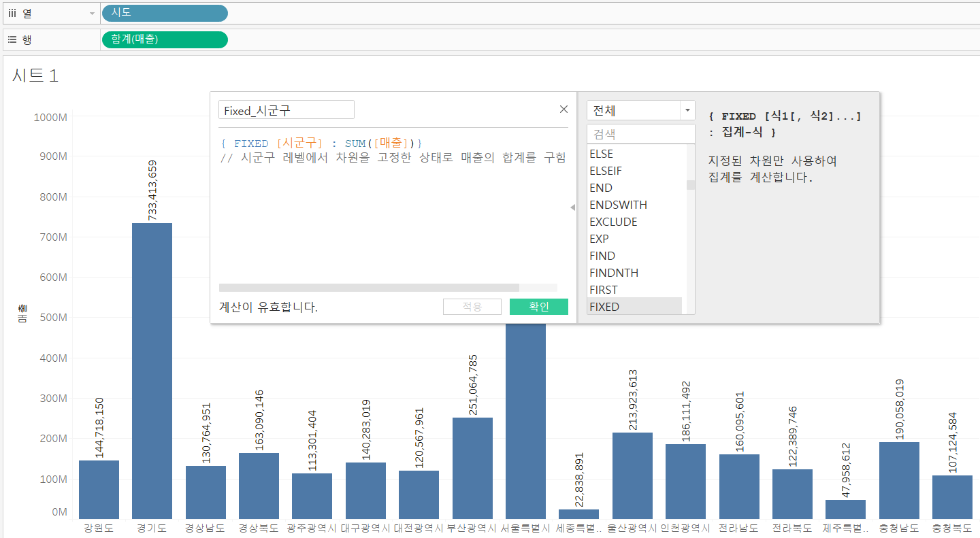Click the 경상북도 axis label
The height and width of the screenshot is (538, 980).
pos(259,528)
